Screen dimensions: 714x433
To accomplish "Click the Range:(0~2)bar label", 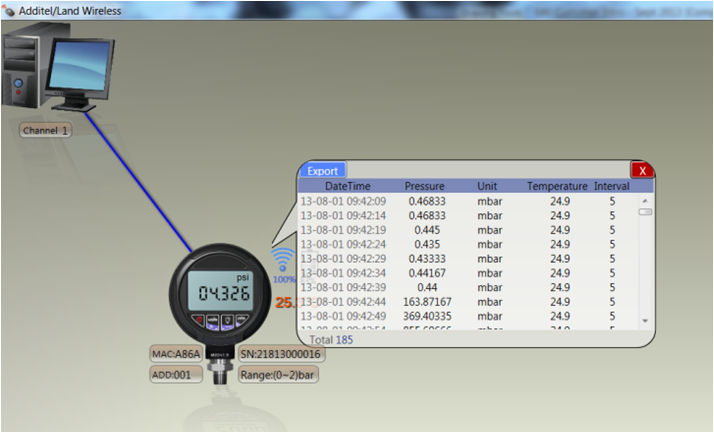I will 277,375.
